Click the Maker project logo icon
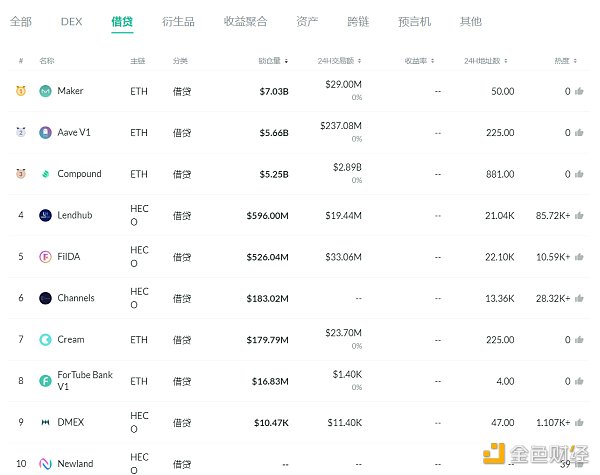Viewport: 600px width, 475px height. (x=45, y=91)
